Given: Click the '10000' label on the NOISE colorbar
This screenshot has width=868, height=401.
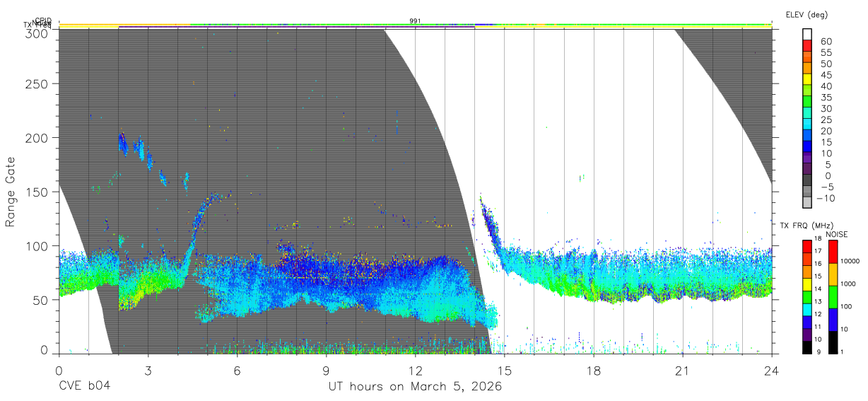Looking at the screenshot, I should [x=850, y=261].
